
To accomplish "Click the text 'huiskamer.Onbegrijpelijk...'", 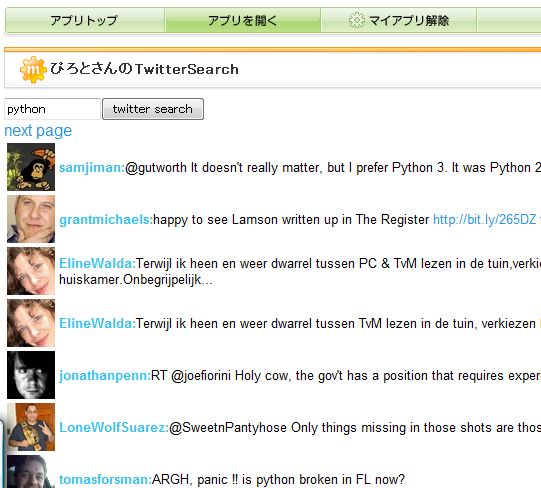I will [x=136, y=280].
